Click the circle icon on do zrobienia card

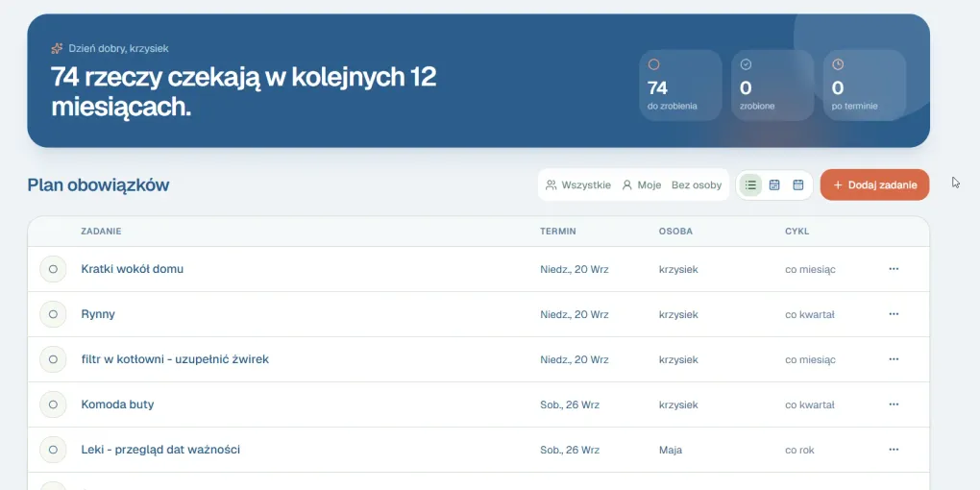(x=653, y=64)
